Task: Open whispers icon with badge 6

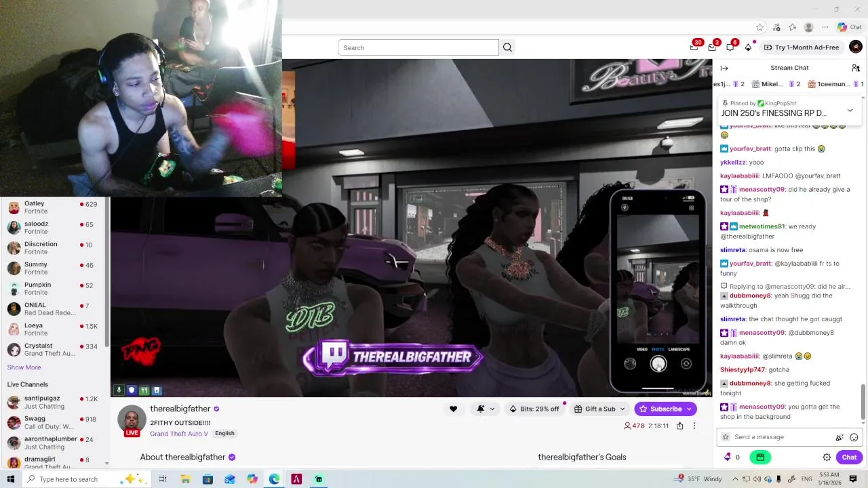Action: (x=730, y=47)
